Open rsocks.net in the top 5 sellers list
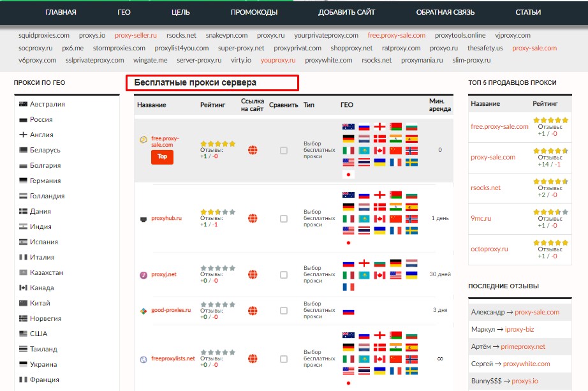 [485, 188]
